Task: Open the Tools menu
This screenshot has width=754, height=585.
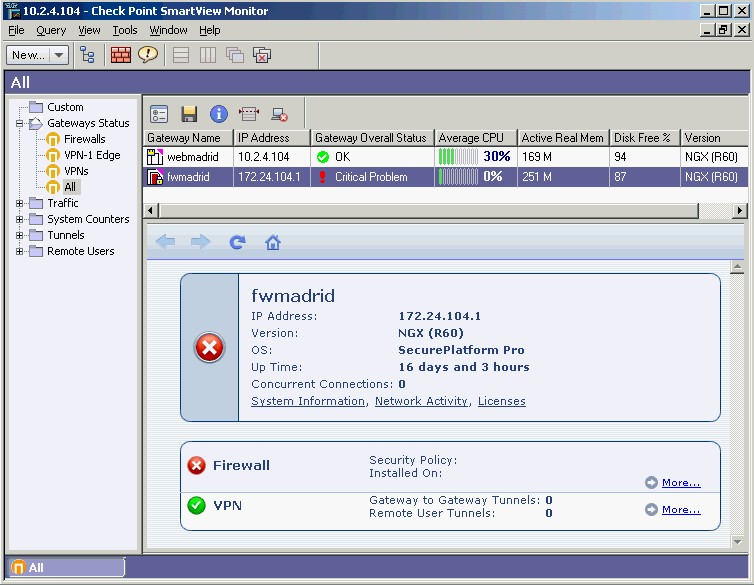Action: [x=125, y=30]
